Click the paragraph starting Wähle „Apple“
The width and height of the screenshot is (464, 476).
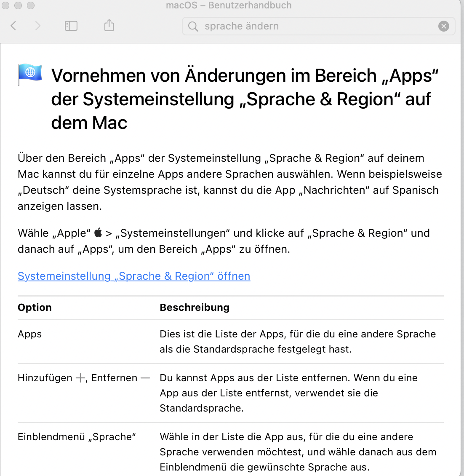point(224,241)
